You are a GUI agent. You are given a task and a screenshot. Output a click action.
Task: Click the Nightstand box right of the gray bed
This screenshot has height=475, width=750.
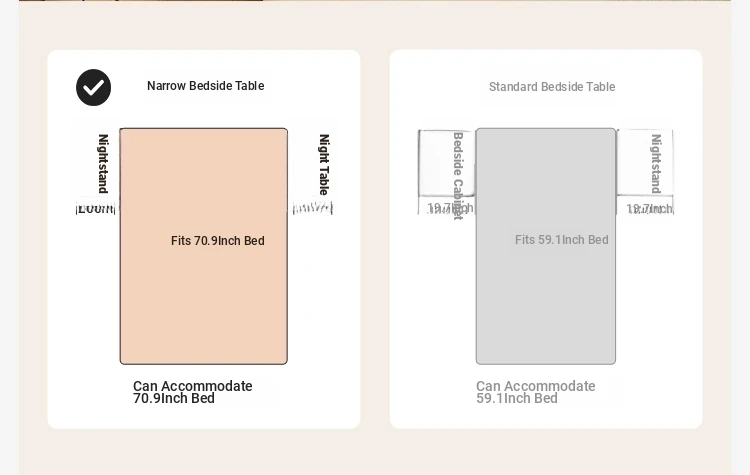645,162
